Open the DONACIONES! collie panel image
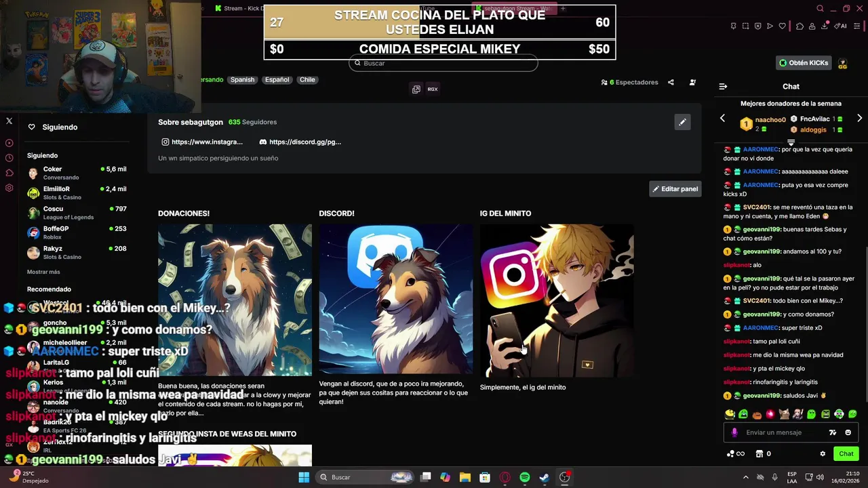This screenshot has height=488, width=868. point(235,300)
